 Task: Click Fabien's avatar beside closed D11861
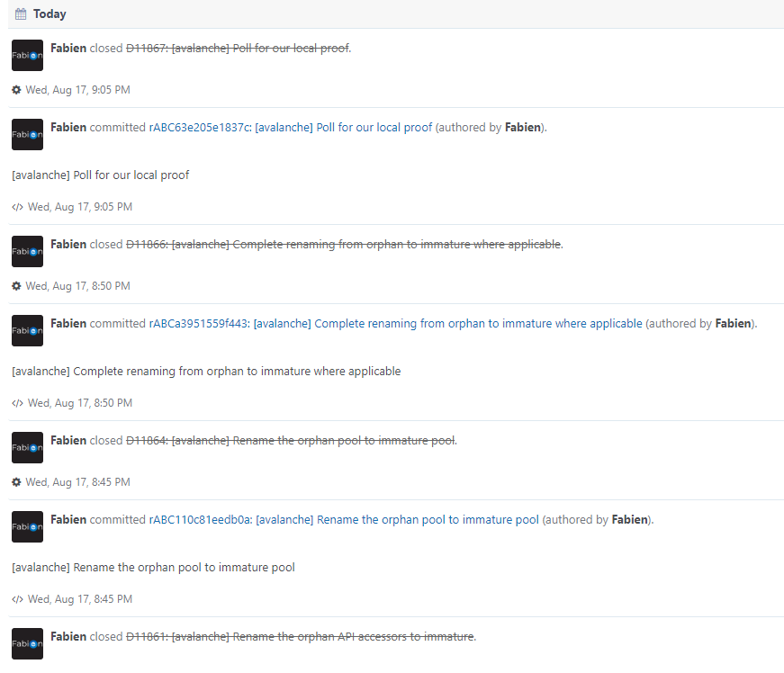28,643
